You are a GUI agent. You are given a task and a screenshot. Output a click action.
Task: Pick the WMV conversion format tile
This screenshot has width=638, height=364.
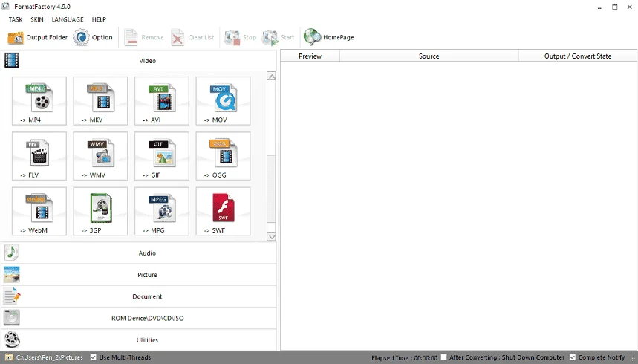(100, 156)
